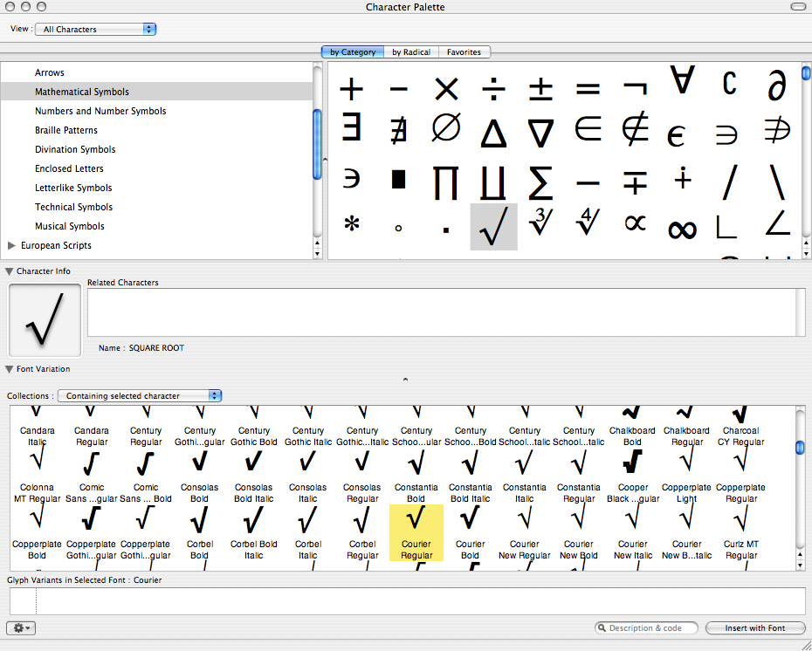Select Divination Symbols category
The image size is (812, 651).
point(156,149)
